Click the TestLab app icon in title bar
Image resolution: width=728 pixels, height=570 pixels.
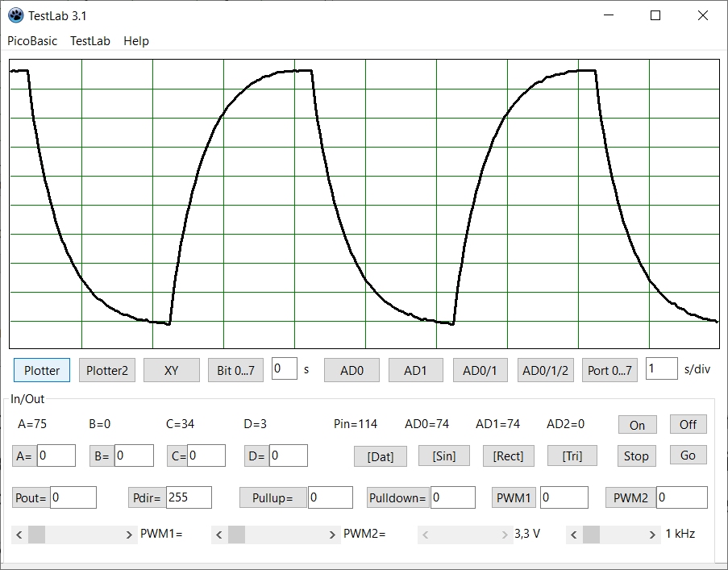[15, 15]
